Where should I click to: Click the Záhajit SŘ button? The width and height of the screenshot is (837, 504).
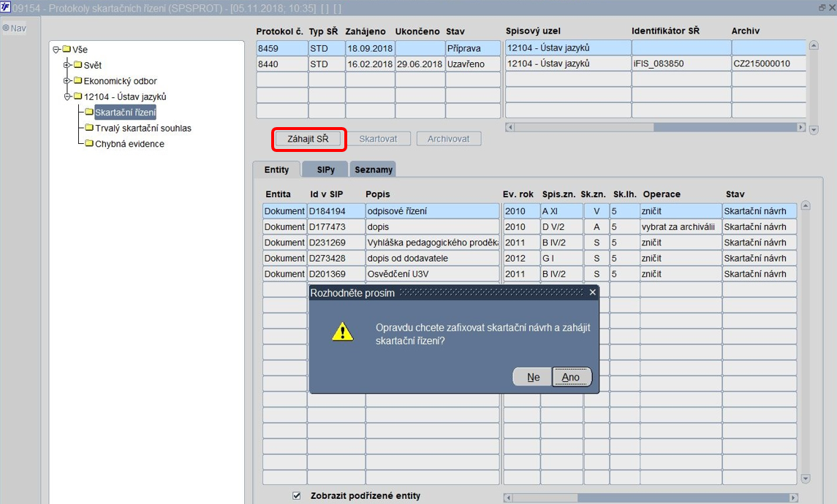(x=308, y=139)
